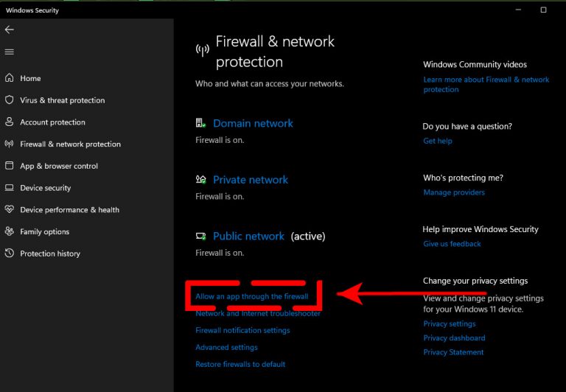Click the Account protection person icon

coord(10,122)
